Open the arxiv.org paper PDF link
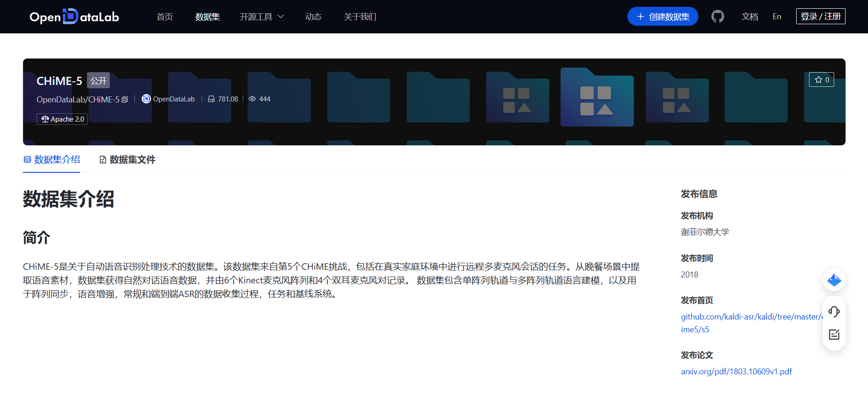Image resolution: width=868 pixels, height=394 pixels. pyautogui.click(x=736, y=372)
